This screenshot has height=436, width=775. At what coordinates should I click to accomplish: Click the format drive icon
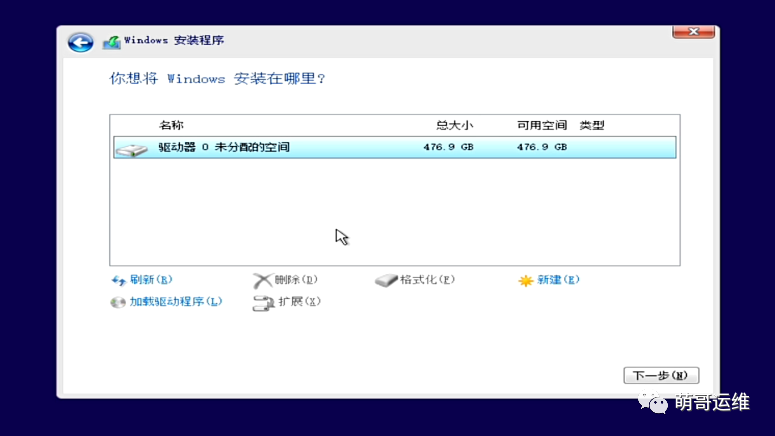tap(386, 281)
